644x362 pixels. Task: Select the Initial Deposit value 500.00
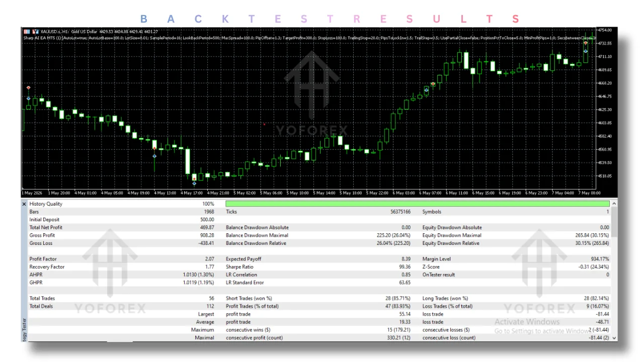click(x=207, y=220)
